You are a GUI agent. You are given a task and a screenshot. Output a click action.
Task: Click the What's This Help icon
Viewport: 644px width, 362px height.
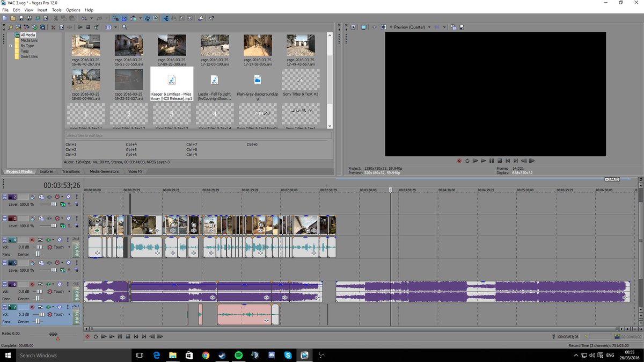click(211, 18)
